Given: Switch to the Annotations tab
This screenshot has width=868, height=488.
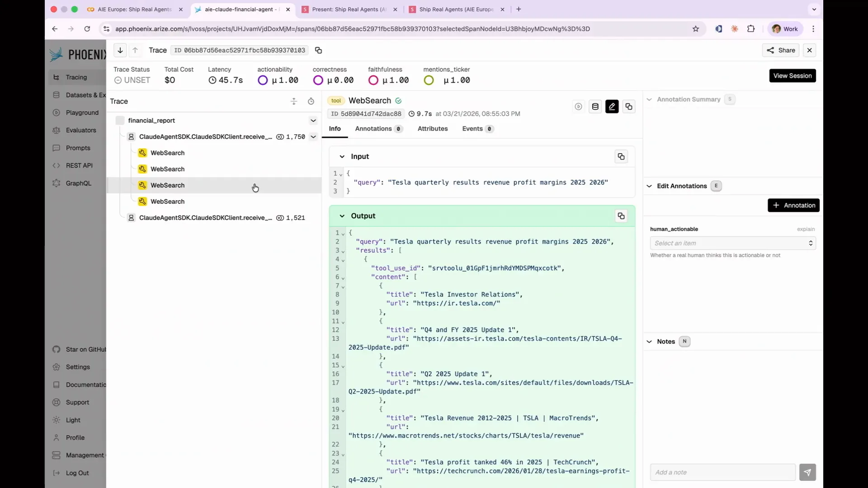Looking at the screenshot, I should (379, 129).
